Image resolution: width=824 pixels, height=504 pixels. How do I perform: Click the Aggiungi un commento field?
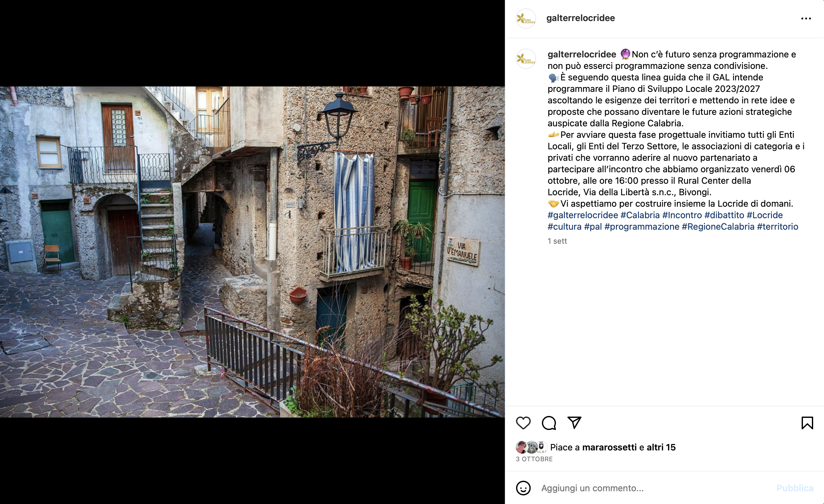pyautogui.click(x=655, y=488)
